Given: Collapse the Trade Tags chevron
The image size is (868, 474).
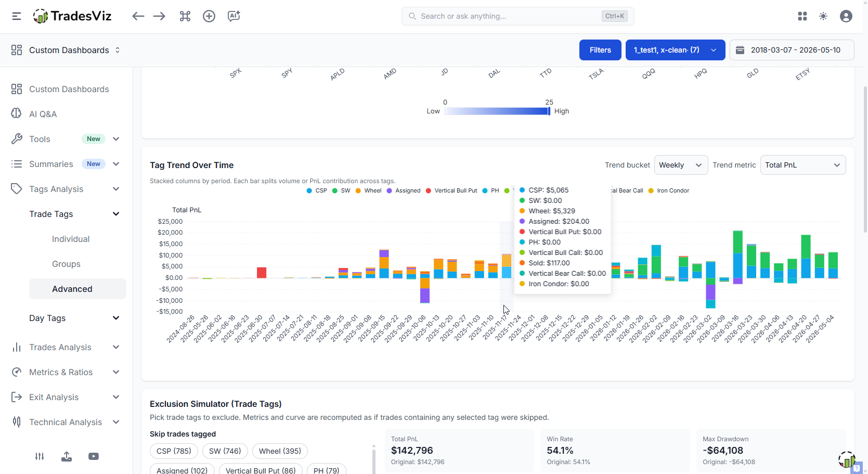Looking at the screenshot, I should [x=116, y=214].
